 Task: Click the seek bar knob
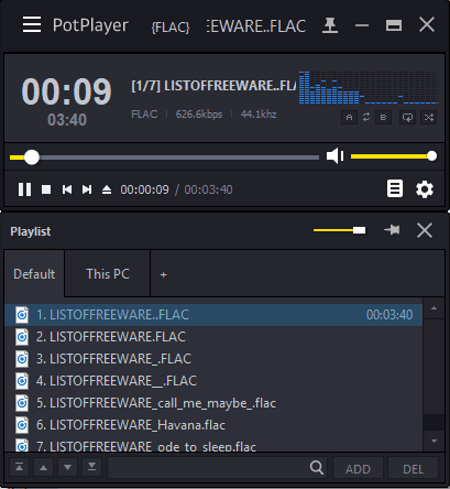tap(32, 157)
